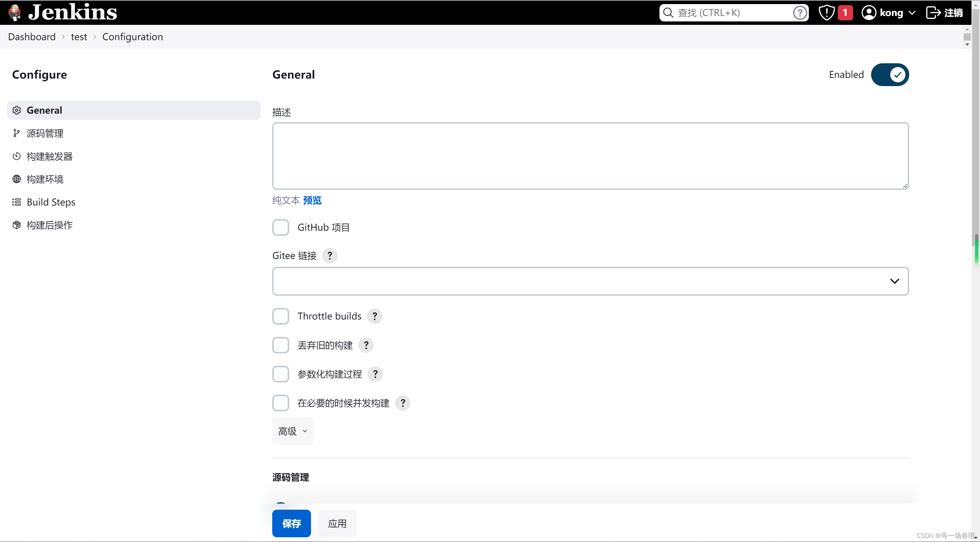Click the Dashboard breadcrumb navigation link
The height and width of the screenshot is (542, 980).
coord(31,37)
